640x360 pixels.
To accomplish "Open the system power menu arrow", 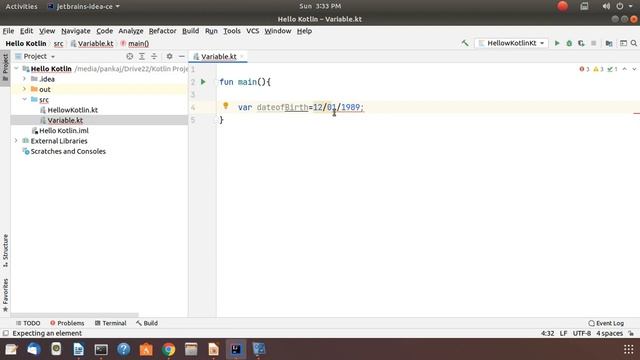I will (x=631, y=6).
